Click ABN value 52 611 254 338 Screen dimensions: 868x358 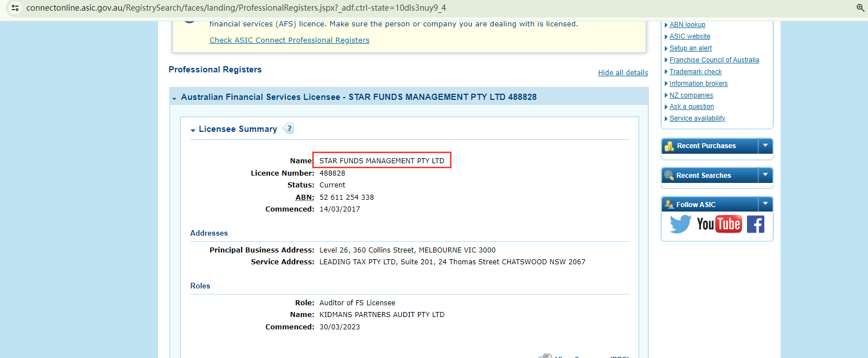point(346,198)
